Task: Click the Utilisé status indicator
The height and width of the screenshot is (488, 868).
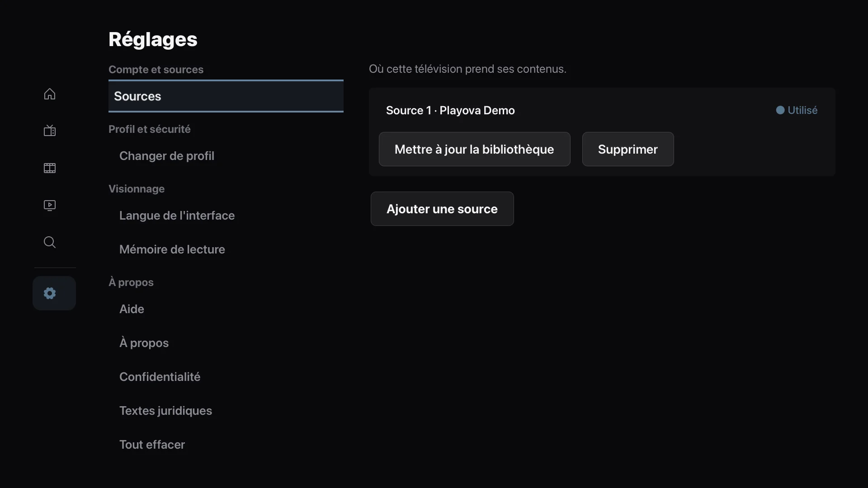Action: click(797, 110)
